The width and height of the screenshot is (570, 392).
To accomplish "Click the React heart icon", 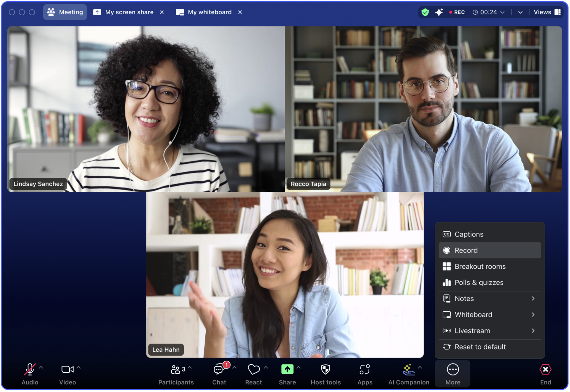I will point(254,370).
